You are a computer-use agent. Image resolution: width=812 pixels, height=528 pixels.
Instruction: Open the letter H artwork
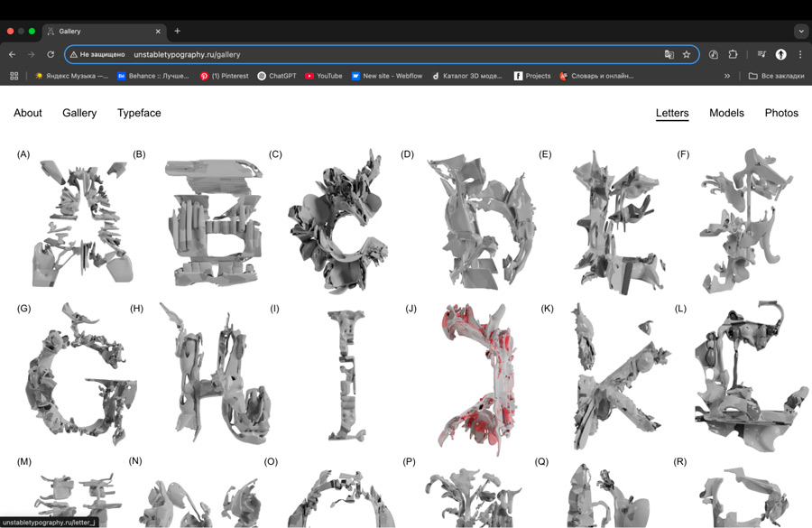tap(213, 373)
